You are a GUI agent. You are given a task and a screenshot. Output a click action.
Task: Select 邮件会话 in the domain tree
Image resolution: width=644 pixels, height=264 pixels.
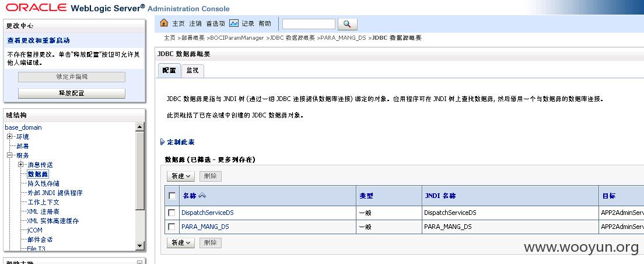pos(40,239)
